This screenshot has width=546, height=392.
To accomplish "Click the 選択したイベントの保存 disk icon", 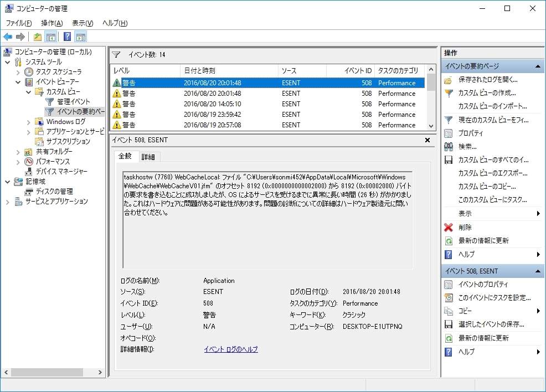I will tap(449, 324).
